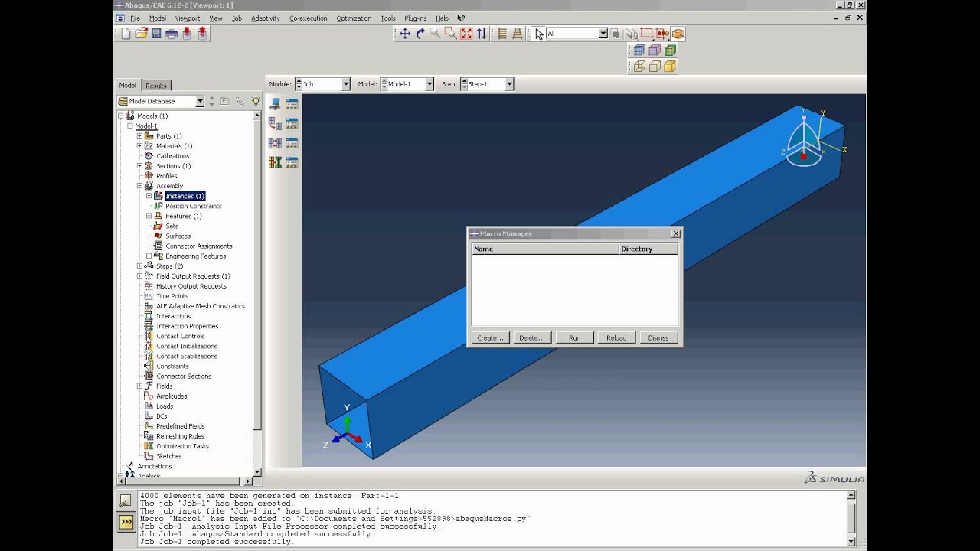
Task: Expand the Materials (1) tree node
Action: click(139, 145)
